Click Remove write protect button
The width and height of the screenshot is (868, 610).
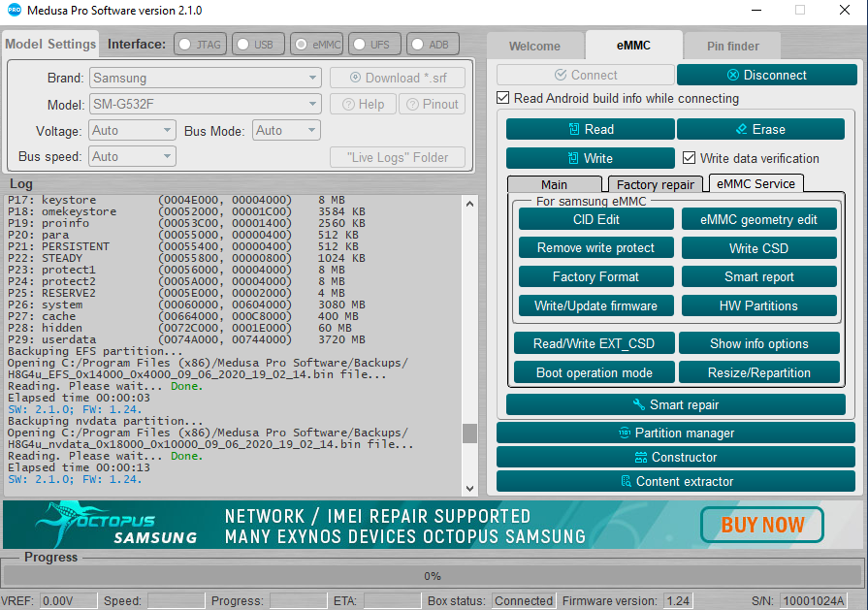(596, 248)
